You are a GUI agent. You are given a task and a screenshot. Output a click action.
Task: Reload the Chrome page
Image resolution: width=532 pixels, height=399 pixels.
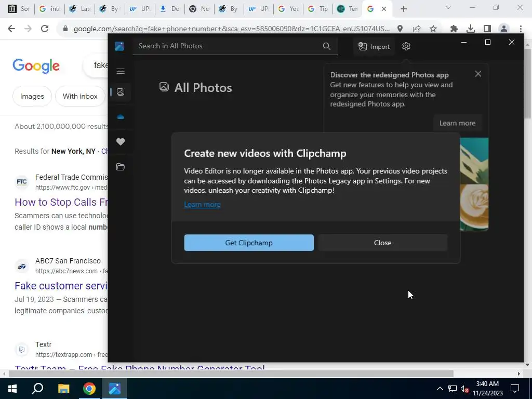click(x=45, y=29)
